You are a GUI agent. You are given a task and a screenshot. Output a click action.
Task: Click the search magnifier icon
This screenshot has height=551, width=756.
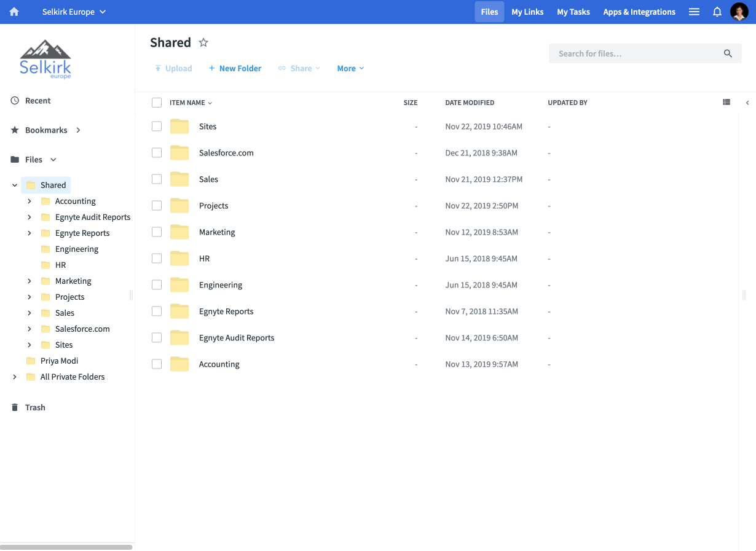728,53
